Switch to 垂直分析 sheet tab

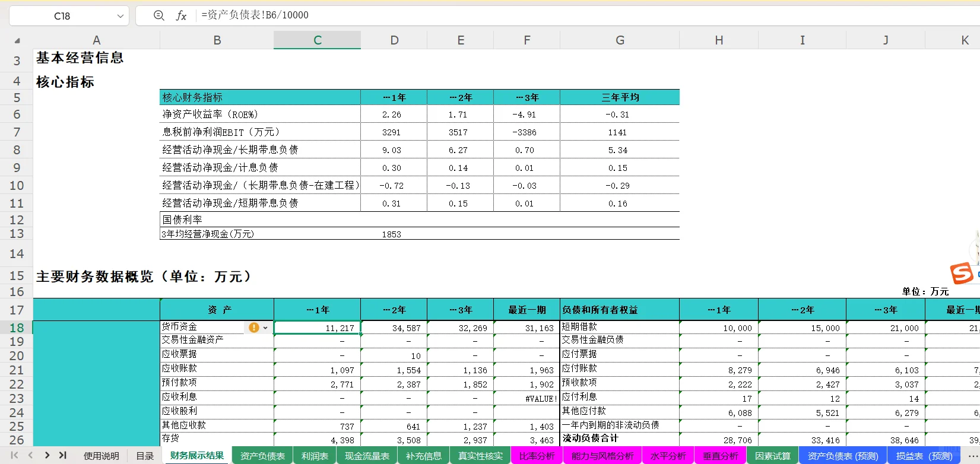(720, 456)
